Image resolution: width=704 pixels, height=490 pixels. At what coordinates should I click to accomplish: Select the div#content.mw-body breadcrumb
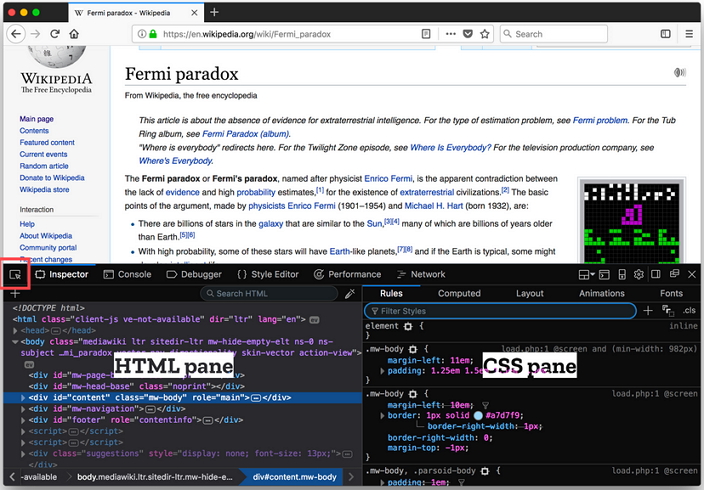tap(295, 477)
